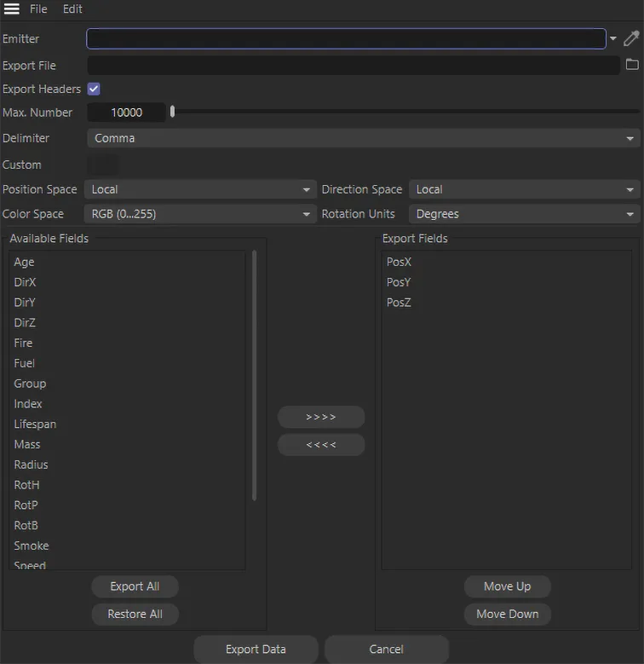Click the add fields >>>> arrow button
Viewport: 644px width, 664px height.
pos(321,417)
